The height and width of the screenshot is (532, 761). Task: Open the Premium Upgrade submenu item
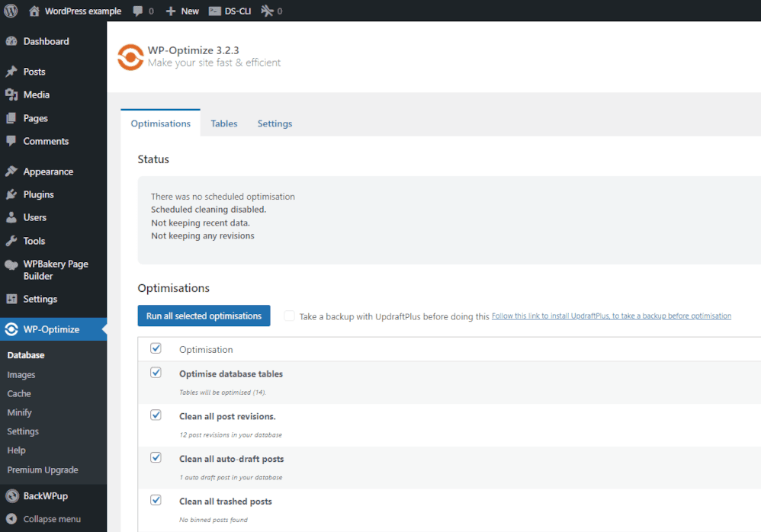[43, 470]
